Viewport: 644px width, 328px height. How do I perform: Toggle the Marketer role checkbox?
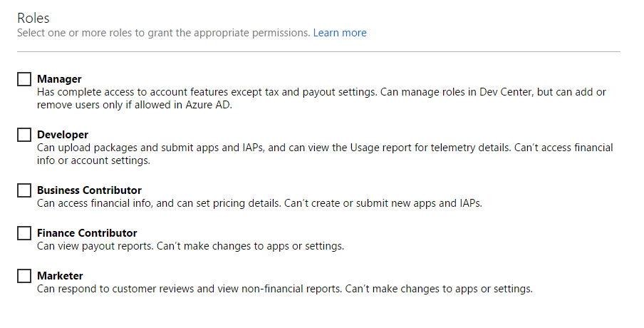24,276
